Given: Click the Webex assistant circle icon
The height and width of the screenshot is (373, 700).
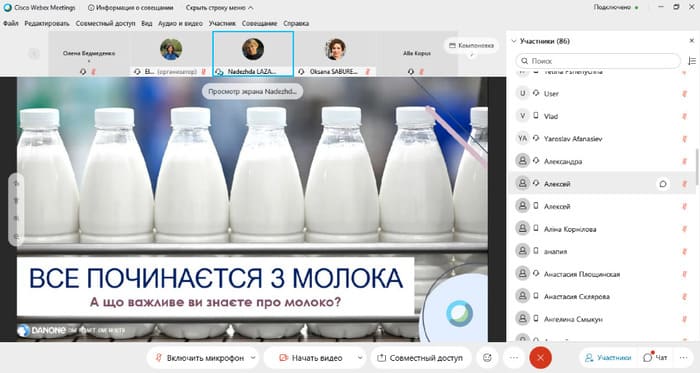Looking at the screenshot, I should click(459, 313).
